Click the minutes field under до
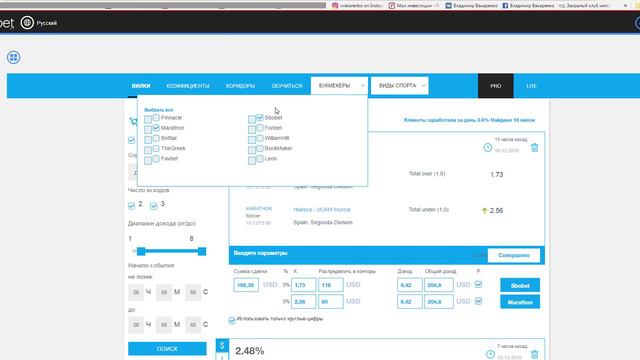Viewport: 640px width, 360px height. (164, 325)
